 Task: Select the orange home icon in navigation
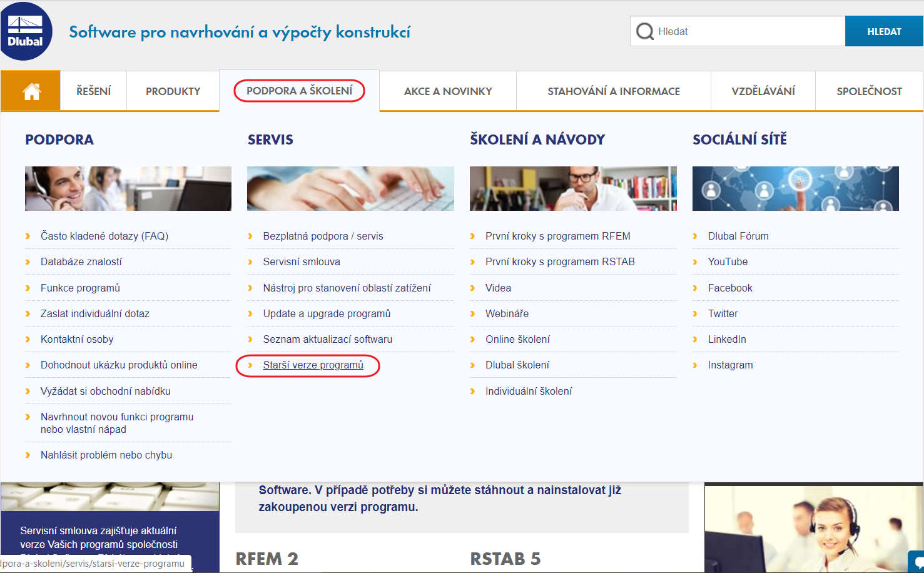point(29,90)
